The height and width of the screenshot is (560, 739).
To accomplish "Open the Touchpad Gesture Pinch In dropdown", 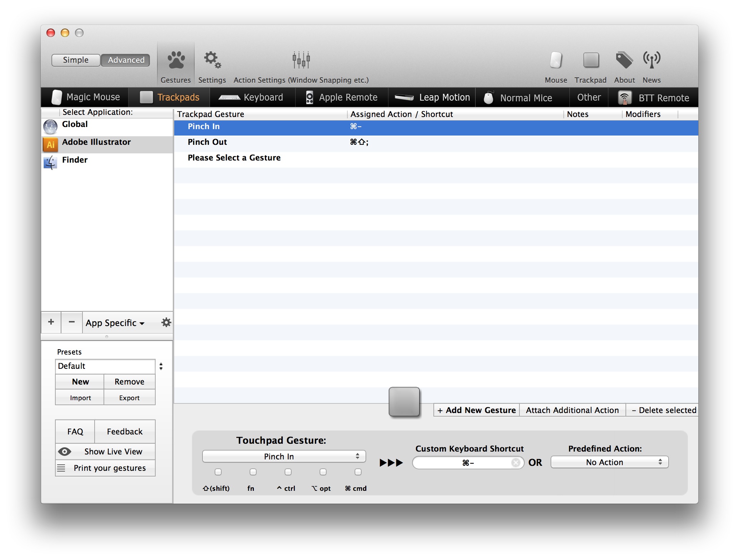I will coord(284,456).
